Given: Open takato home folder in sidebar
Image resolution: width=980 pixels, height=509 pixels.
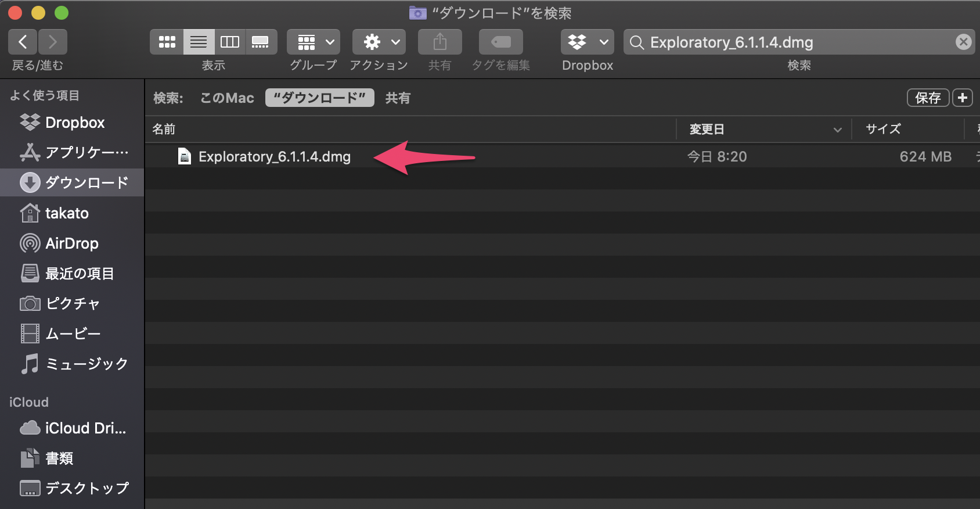Looking at the screenshot, I should click(72, 213).
